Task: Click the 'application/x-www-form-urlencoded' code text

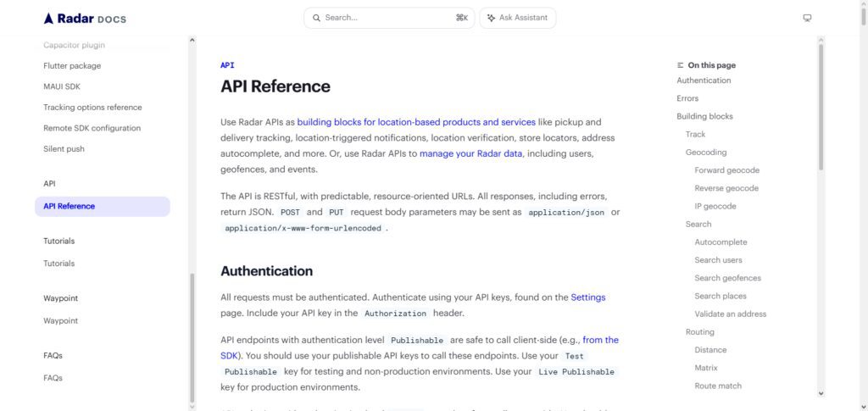Action: point(303,229)
